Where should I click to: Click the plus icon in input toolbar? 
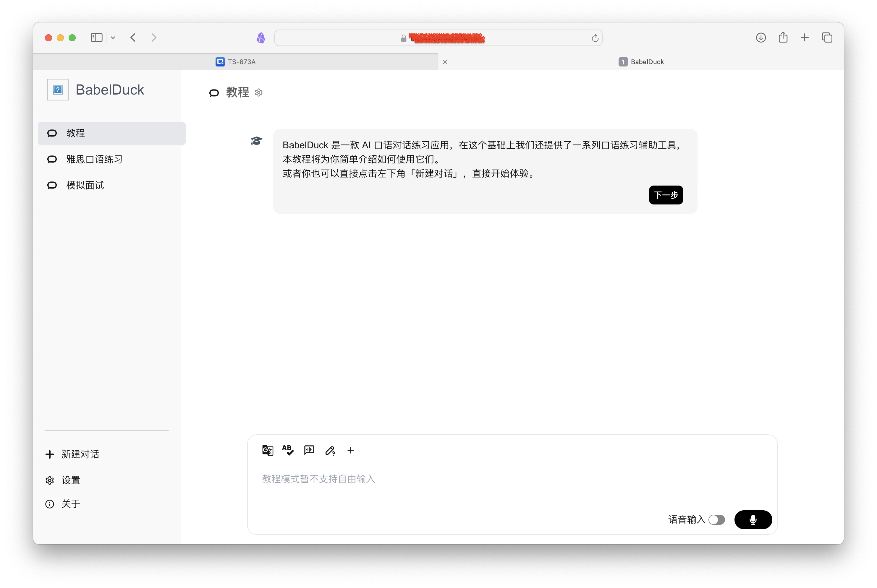(350, 450)
